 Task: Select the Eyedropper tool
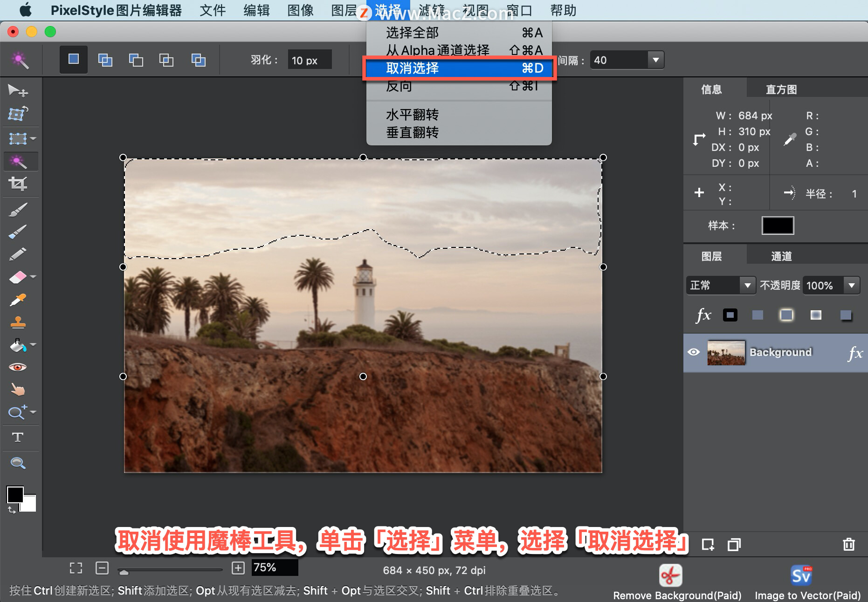point(19,299)
